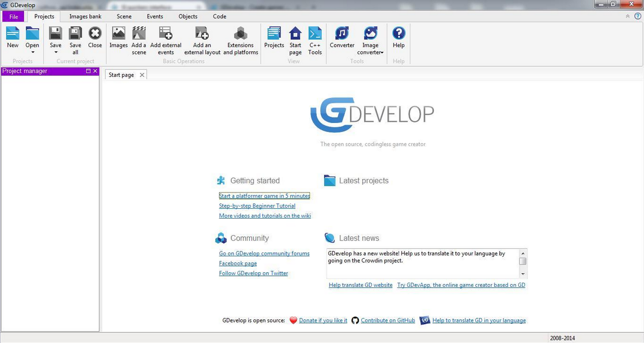
Task: Open 'Start a platformer game in 5 minutes' link
Action: point(264,196)
